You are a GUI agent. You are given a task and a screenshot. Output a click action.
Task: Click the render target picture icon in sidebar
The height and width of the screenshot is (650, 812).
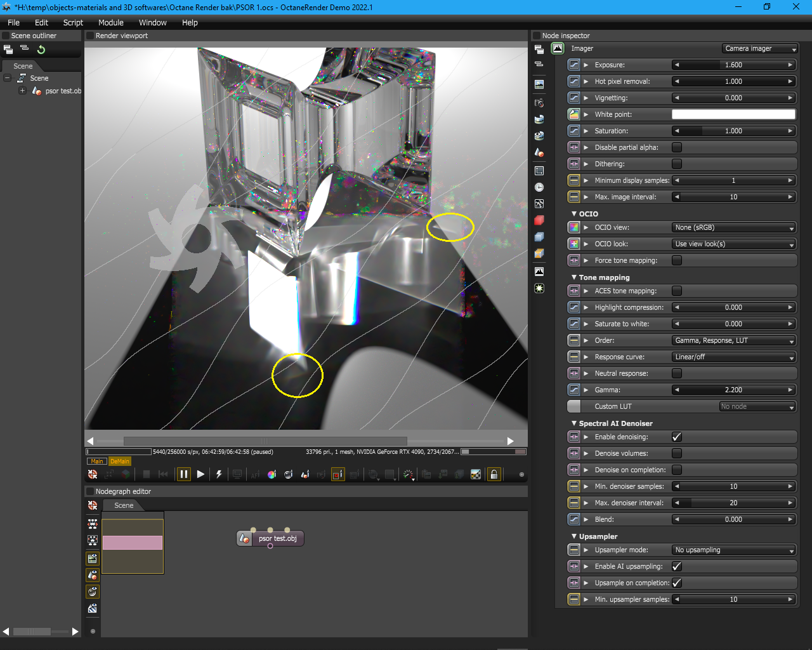(539, 84)
